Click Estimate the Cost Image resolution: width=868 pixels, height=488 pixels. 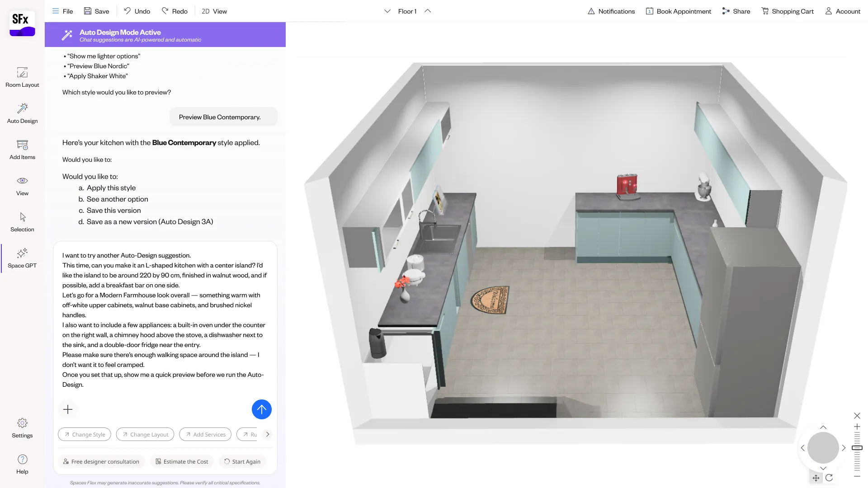(182, 461)
